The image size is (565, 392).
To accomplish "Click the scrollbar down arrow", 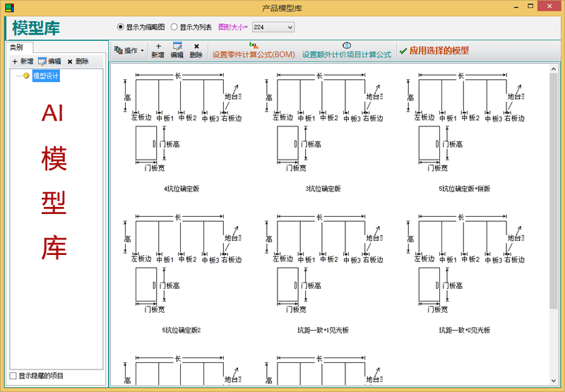I will [x=554, y=381].
